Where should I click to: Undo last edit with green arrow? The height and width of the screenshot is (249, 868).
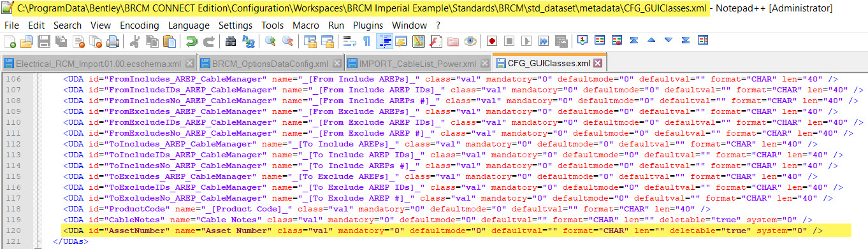point(191,41)
